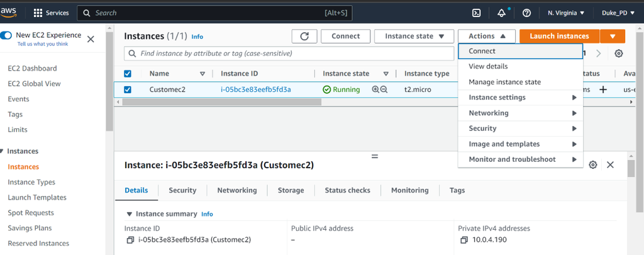Expand Image and templates submenu
The width and height of the screenshot is (644, 255).
coord(520,144)
